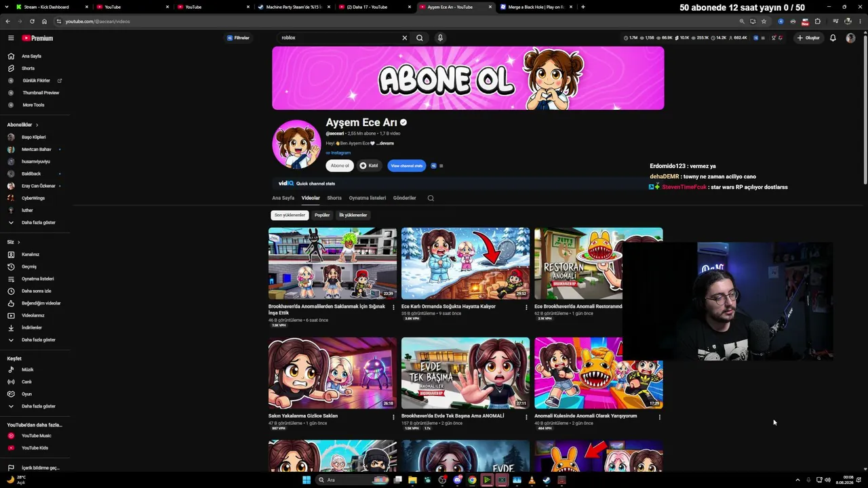Open Thumbnail Preview sidebar tool
The image size is (868, 488).
click(35, 93)
